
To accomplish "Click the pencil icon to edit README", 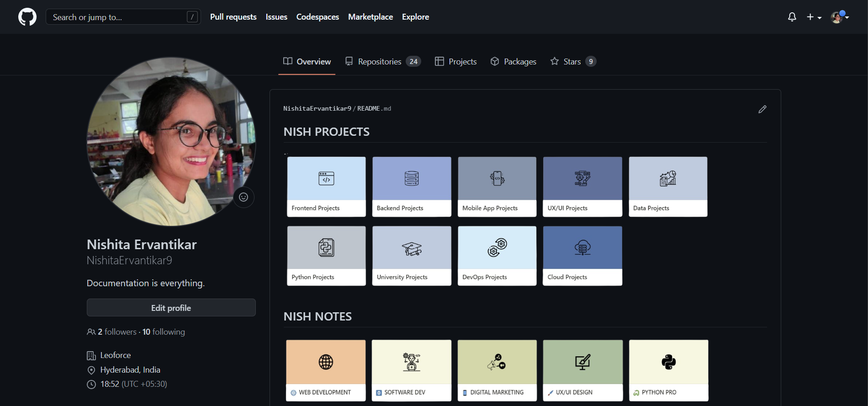I will 762,109.
